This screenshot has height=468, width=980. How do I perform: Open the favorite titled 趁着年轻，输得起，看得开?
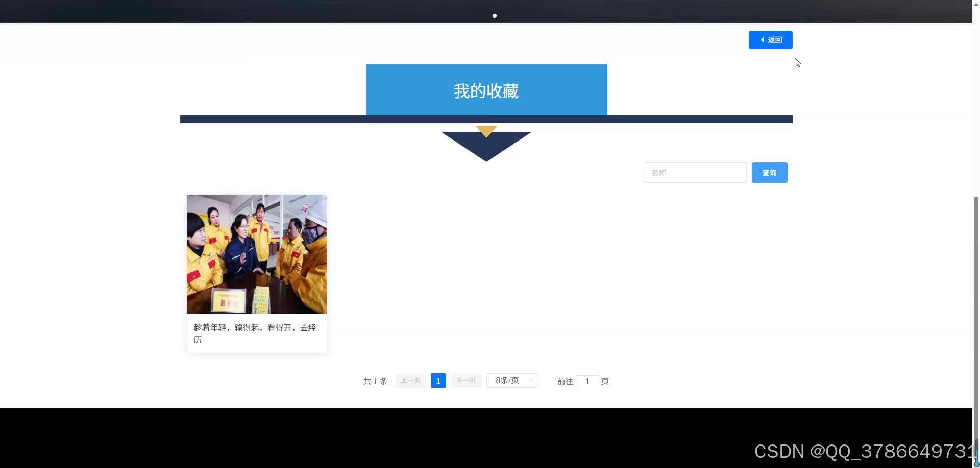point(255,333)
